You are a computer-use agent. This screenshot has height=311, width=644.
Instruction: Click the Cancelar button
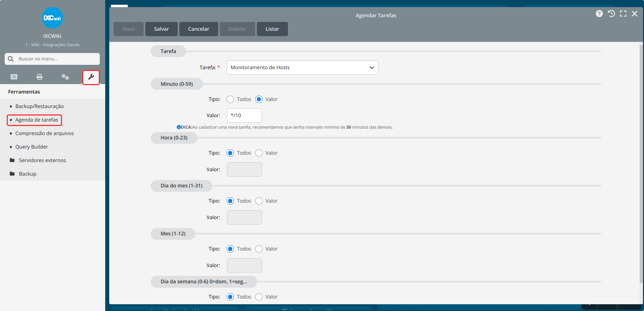[x=199, y=29]
